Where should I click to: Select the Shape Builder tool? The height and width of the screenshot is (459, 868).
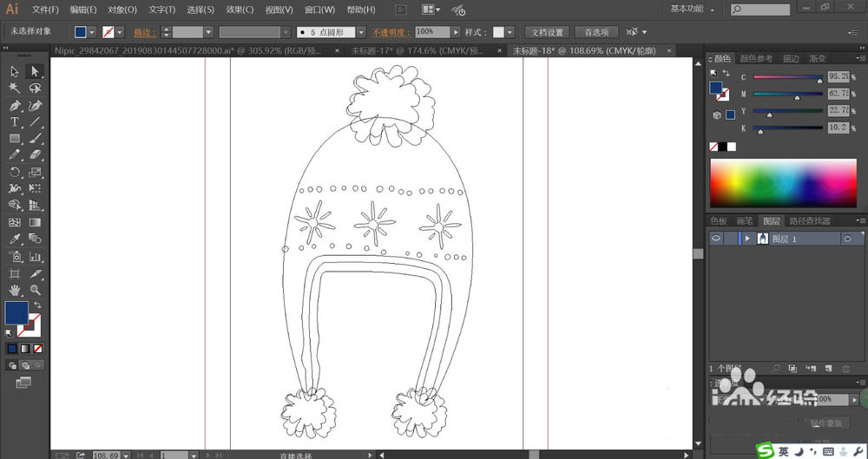click(x=15, y=206)
